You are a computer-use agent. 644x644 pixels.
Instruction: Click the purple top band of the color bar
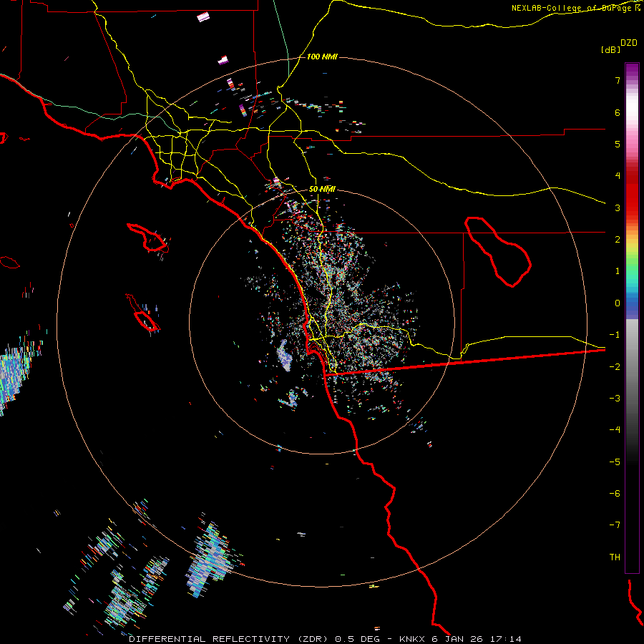click(632, 70)
